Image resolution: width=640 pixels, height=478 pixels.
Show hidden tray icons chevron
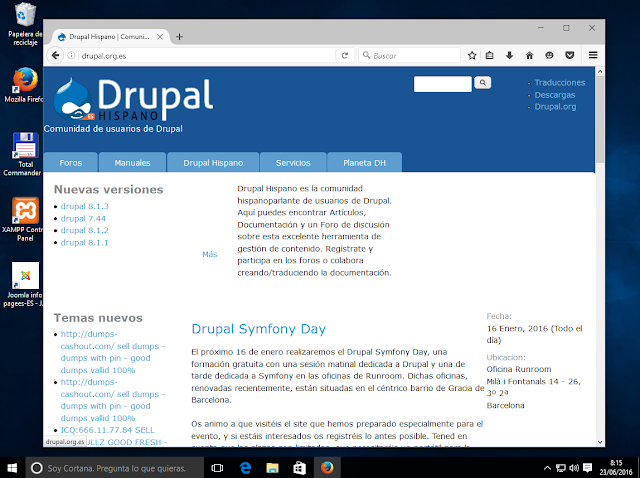pos(547,468)
